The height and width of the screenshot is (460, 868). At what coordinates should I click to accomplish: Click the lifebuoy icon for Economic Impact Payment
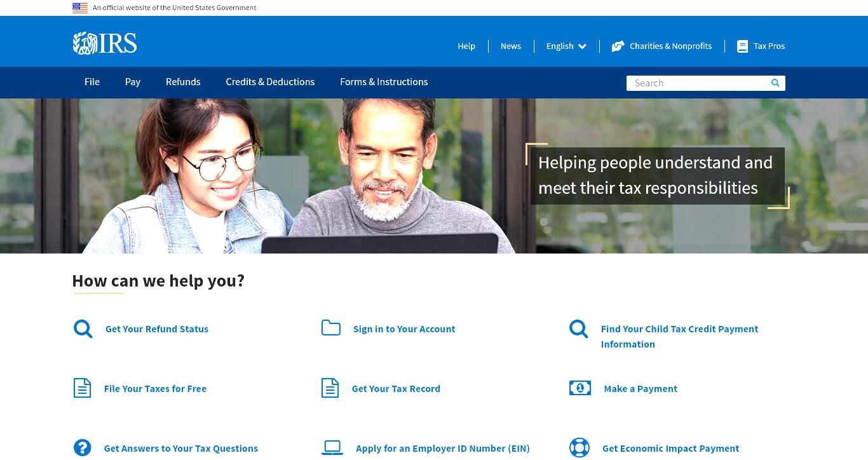(x=580, y=448)
